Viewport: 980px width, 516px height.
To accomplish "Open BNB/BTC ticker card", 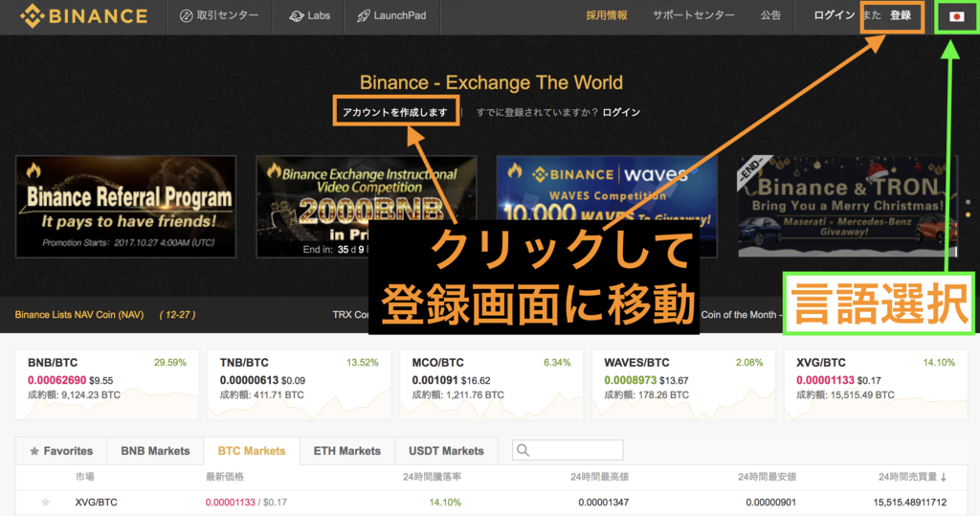I will pos(107,384).
